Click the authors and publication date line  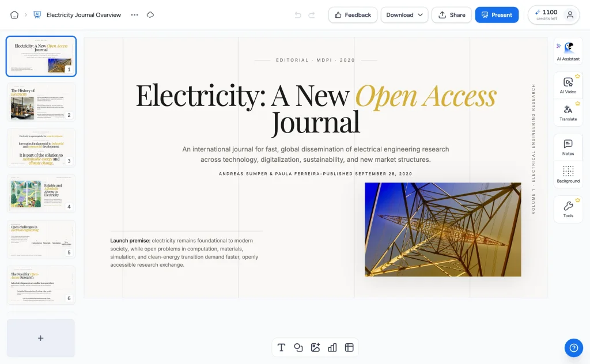(x=315, y=174)
